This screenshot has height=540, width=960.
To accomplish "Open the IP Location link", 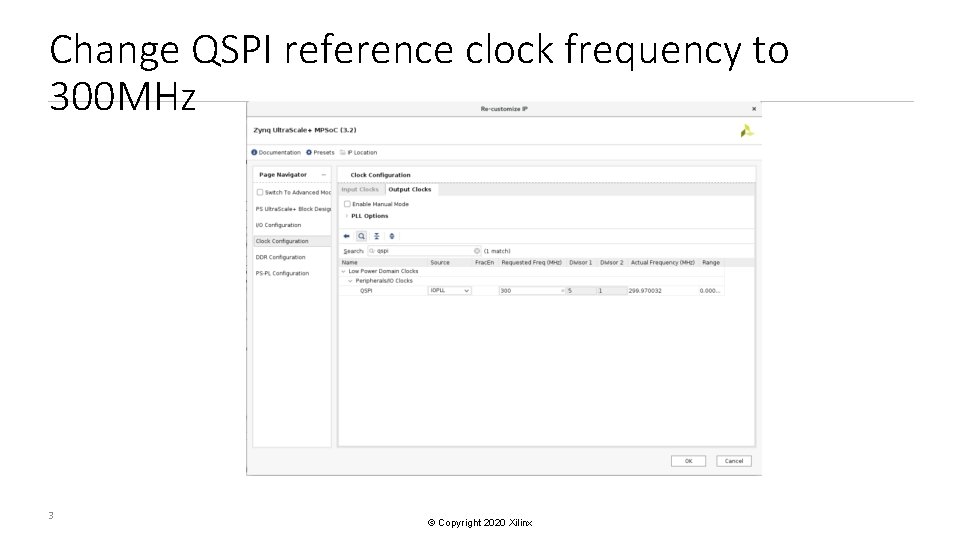I will pyautogui.click(x=362, y=152).
